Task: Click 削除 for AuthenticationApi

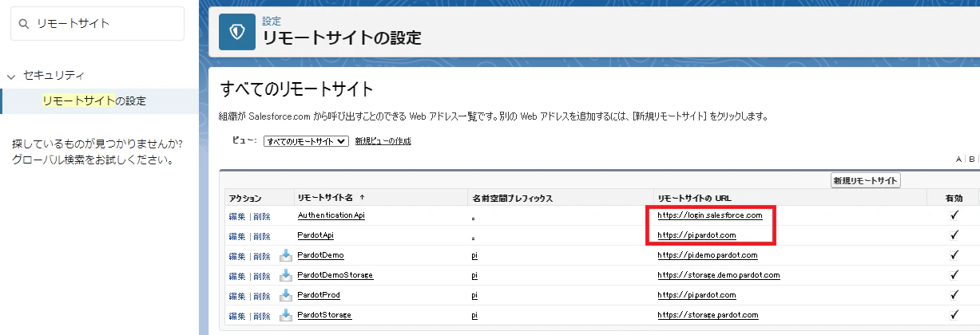Action: coord(262,216)
